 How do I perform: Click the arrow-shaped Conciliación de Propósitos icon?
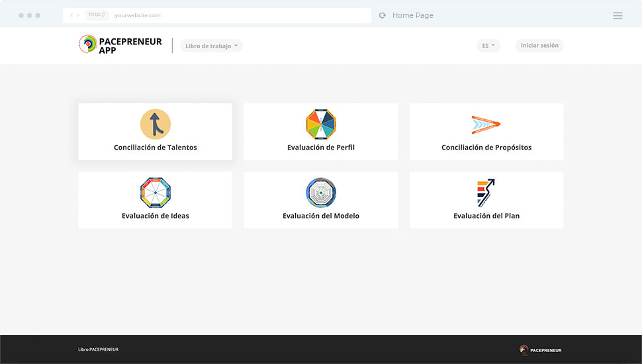(x=486, y=124)
